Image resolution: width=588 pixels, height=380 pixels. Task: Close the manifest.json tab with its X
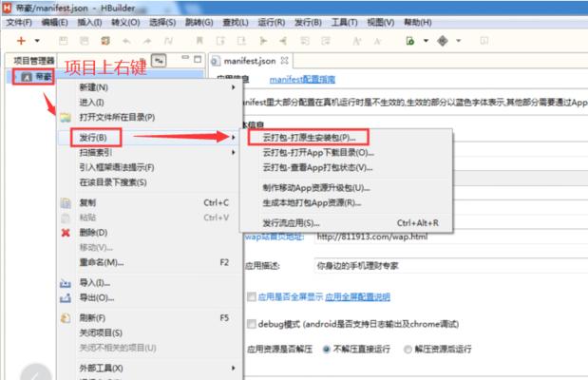(285, 61)
